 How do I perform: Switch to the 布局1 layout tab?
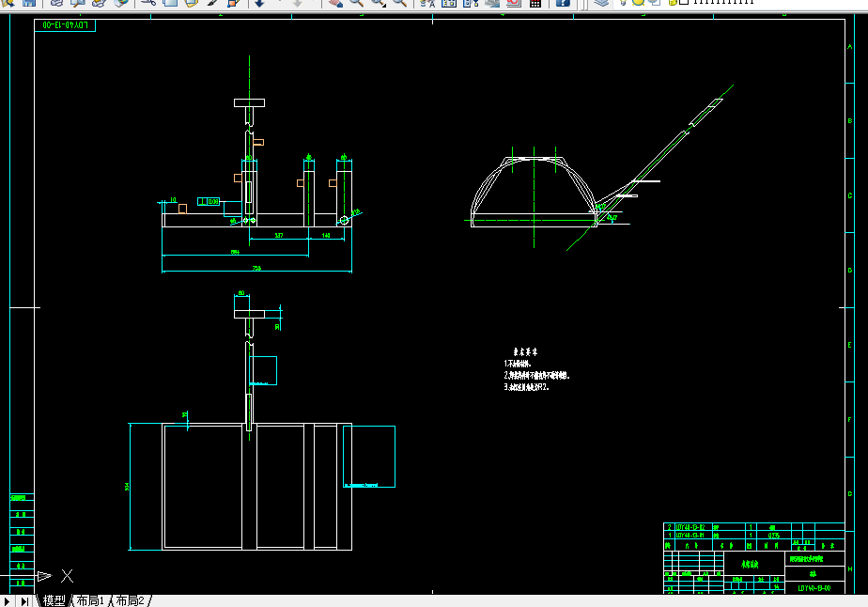click(x=90, y=600)
